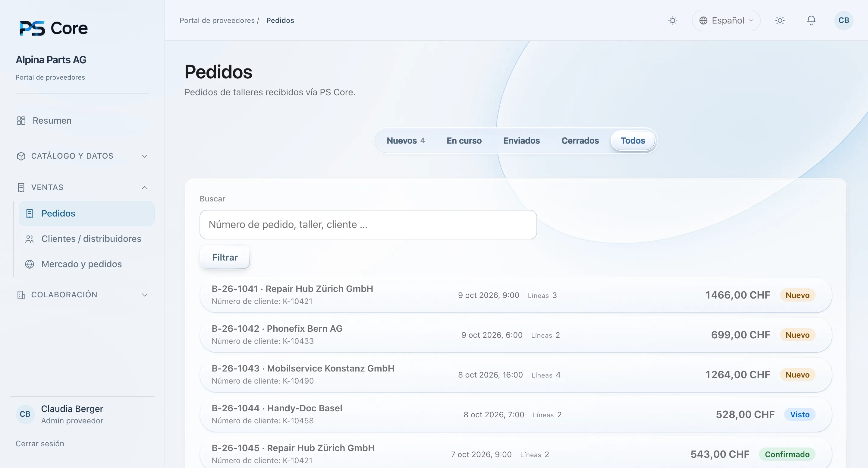Click the Catálogo y datos box icon
The image size is (868, 468).
tap(21, 156)
